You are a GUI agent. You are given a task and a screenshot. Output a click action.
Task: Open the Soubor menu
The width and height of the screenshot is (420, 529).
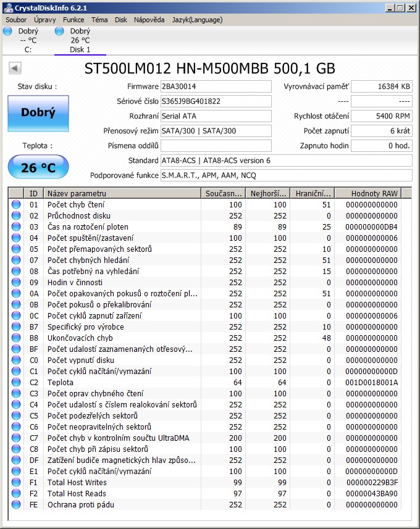(x=16, y=20)
